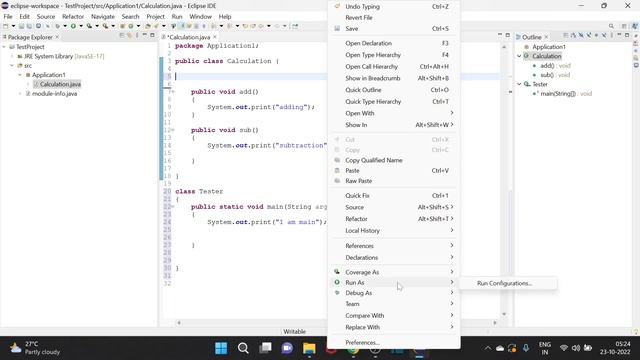
Task: Click Paste in context menu
Action: (x=394, y=171)
